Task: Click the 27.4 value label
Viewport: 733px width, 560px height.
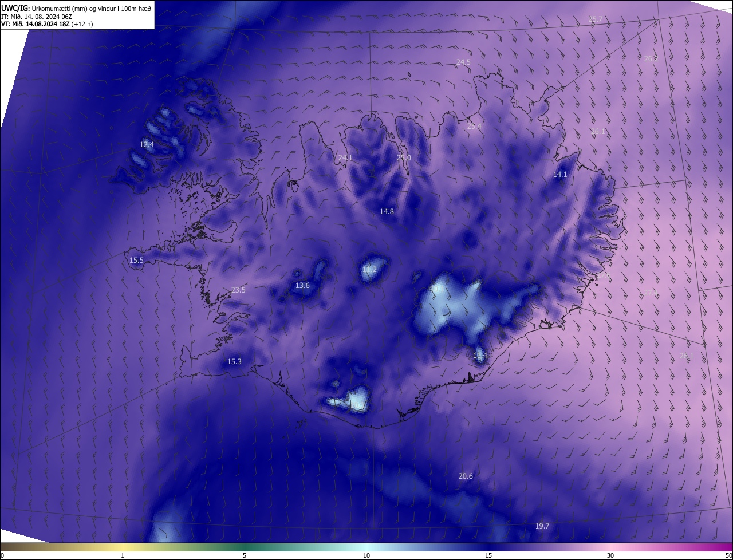Action: click(651, 293)
